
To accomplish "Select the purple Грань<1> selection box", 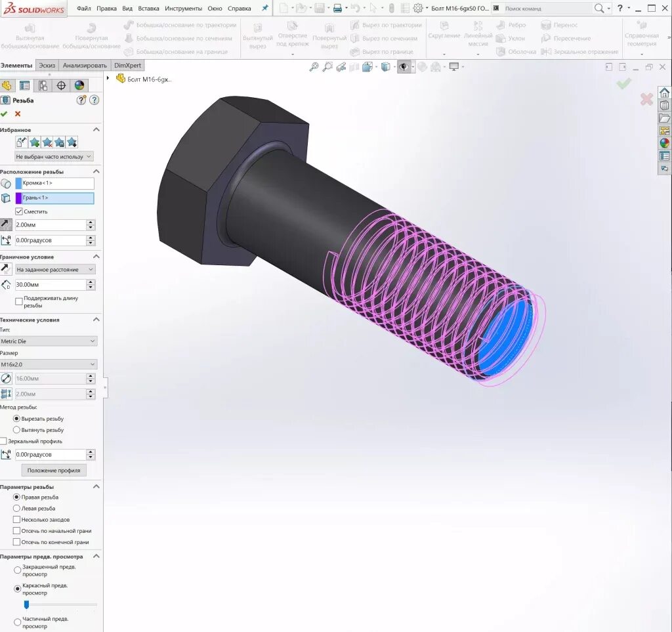I will pyautogui.click(x=54, y=198).
